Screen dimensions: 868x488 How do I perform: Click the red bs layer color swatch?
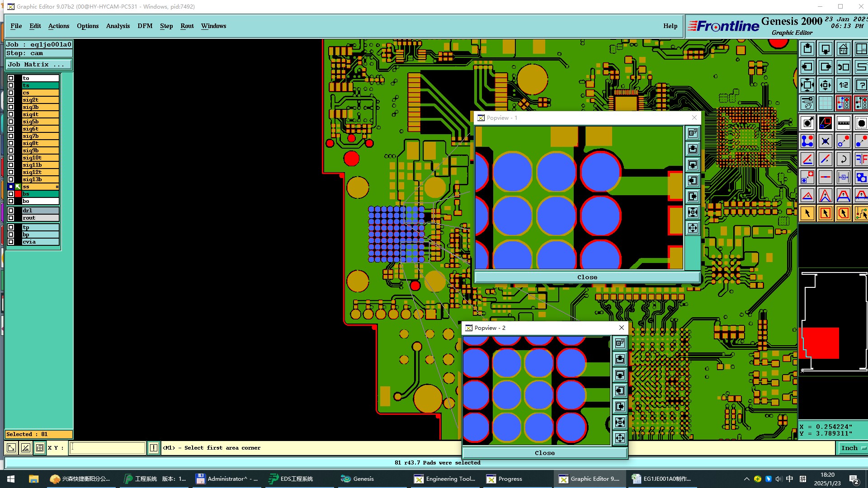click(x=18, y=194)
